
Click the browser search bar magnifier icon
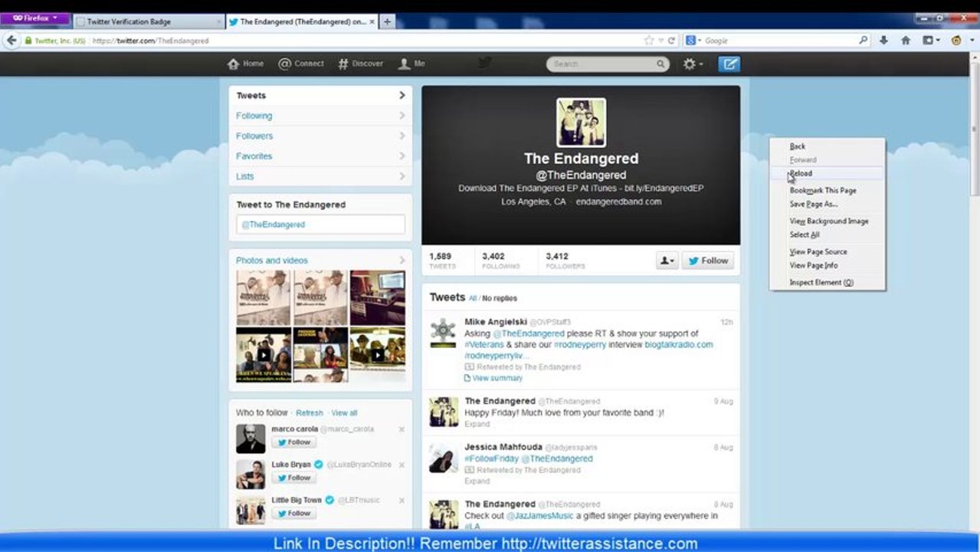pyautogui.click(x=864, y=41)
